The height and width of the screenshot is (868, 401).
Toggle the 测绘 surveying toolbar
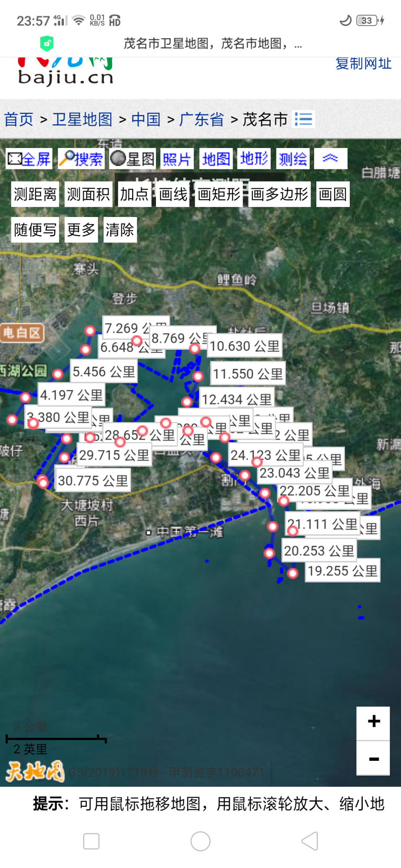[293, 159]
